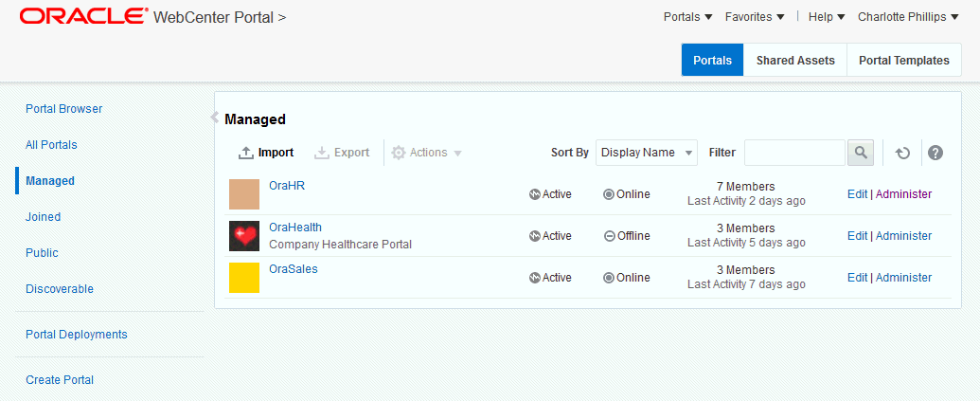Click the Actions gear icon
980x401 pixels.
tap(399, 153)
